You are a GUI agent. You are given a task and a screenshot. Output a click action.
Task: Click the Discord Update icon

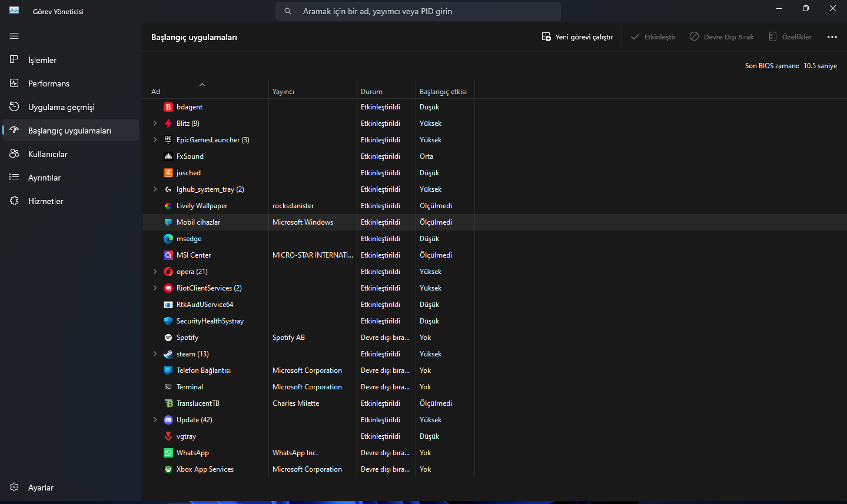pos(168,420)
